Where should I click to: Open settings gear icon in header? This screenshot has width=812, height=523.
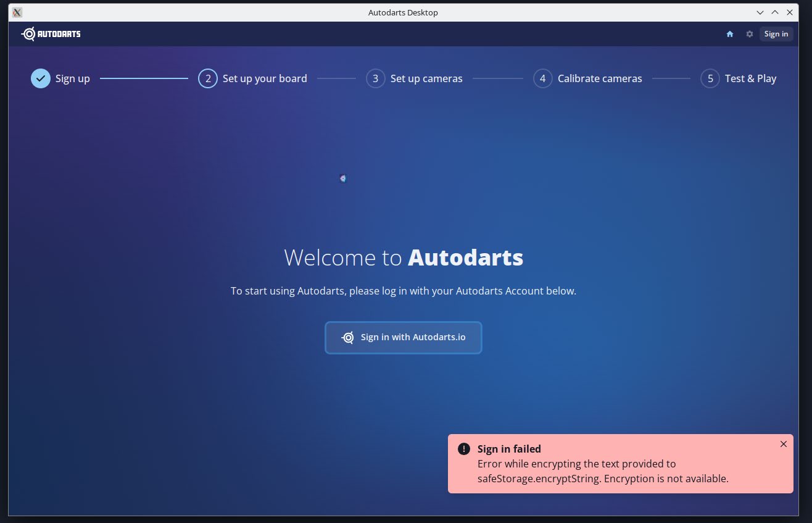[x=750, y=34]
